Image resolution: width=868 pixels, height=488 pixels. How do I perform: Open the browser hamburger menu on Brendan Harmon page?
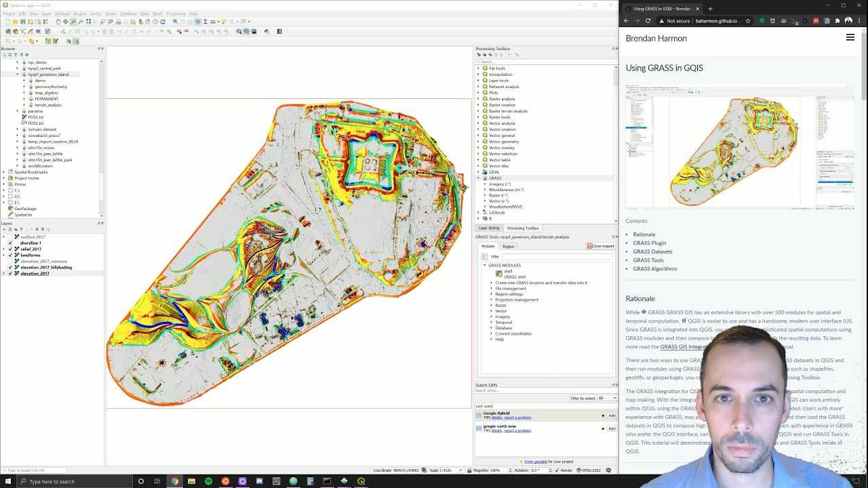[850, 38]
